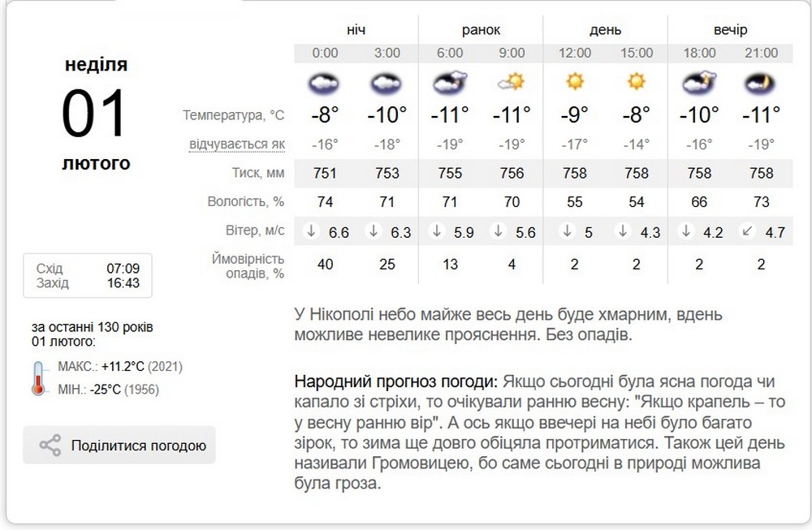Select the 15:00 time column header

(x=637, y=54)
